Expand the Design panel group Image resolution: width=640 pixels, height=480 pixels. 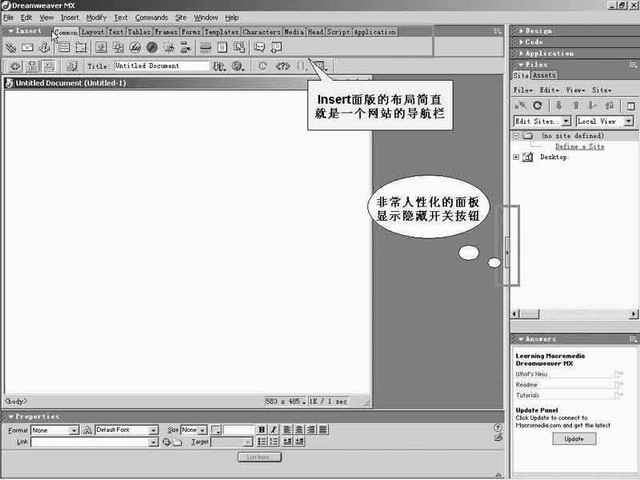coord(536,31)
